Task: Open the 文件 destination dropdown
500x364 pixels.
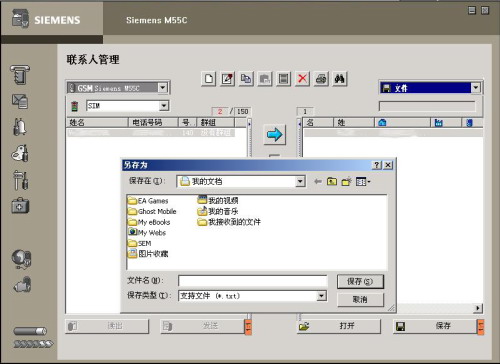Action: pyautogui.click(x=476, y=88)
